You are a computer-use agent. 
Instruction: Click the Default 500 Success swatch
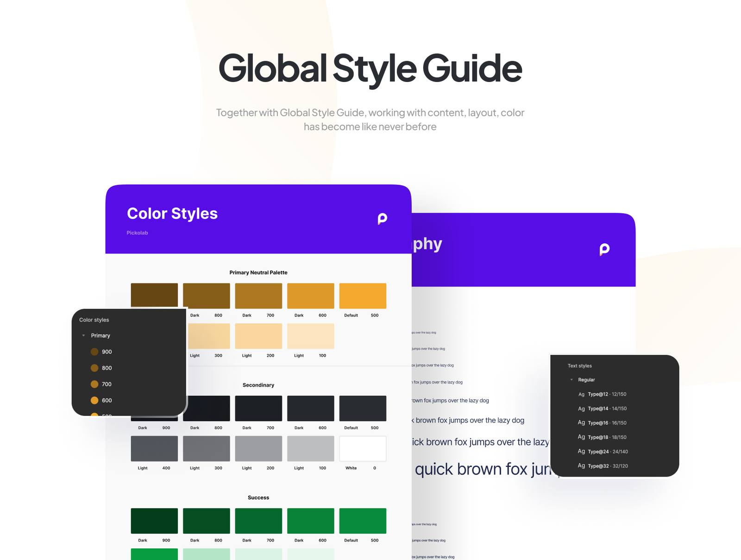point(363,521)
